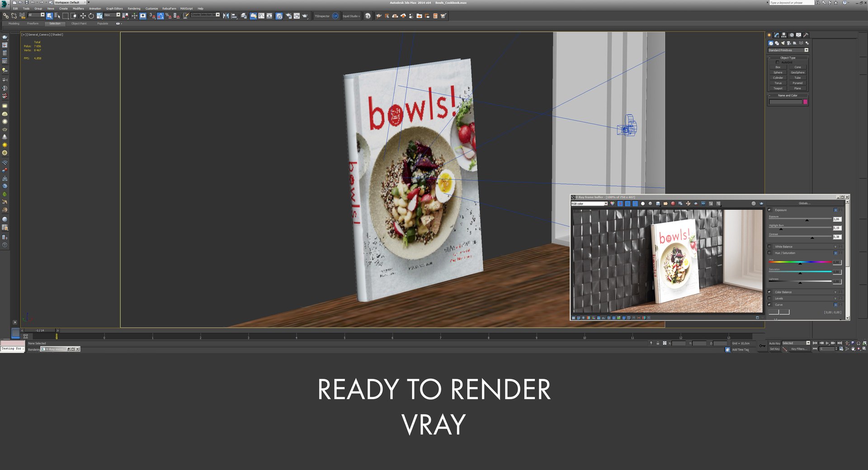Click the Select Object tool
This screenshot has width=868, height=470.
(49, 16)
